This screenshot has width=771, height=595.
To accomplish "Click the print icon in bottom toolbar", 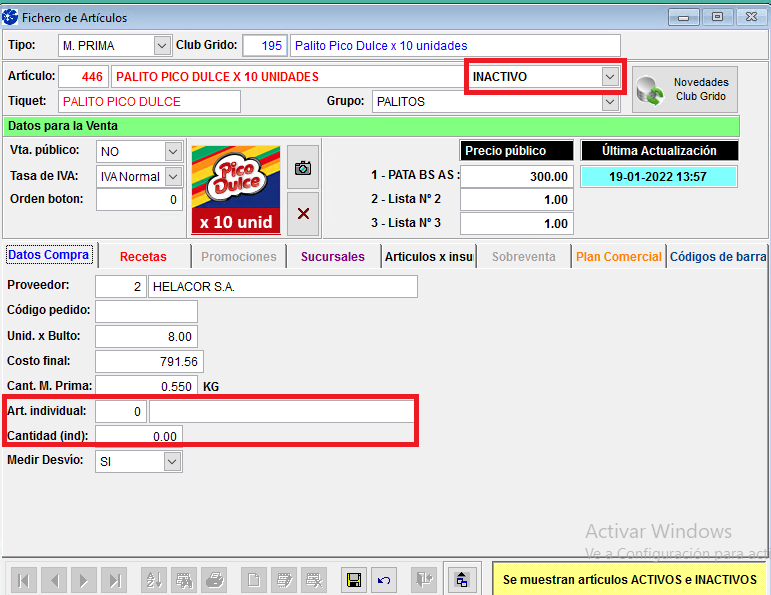I will (x=214, y=579).
